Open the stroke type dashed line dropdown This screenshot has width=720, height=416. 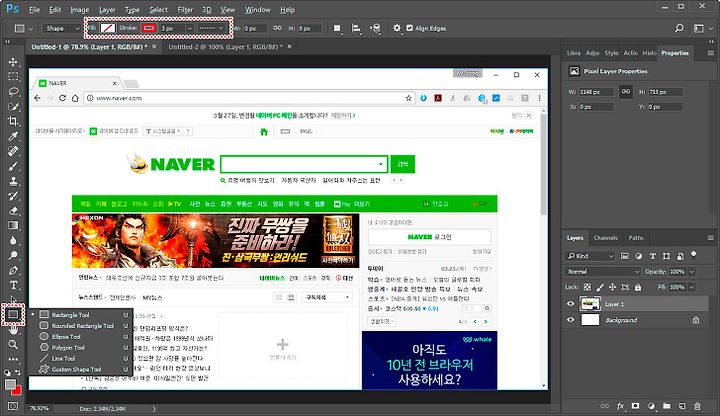[212, 28]
